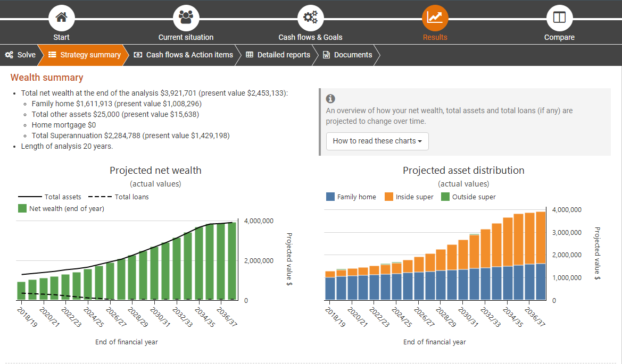Click the Solve gears icon

coord(9,55)
